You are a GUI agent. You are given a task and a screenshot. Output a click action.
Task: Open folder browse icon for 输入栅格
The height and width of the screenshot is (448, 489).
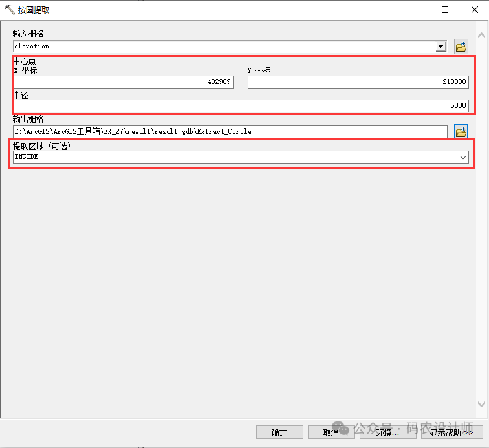click(x=461, y=47)
